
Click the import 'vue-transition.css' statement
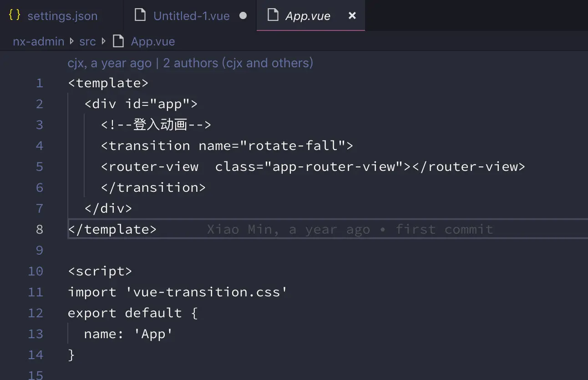click(x=177, y=292)
